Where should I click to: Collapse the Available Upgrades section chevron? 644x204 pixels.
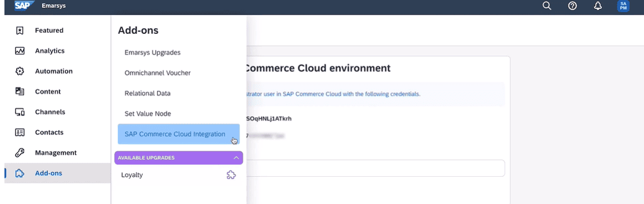tap(236, 158)
